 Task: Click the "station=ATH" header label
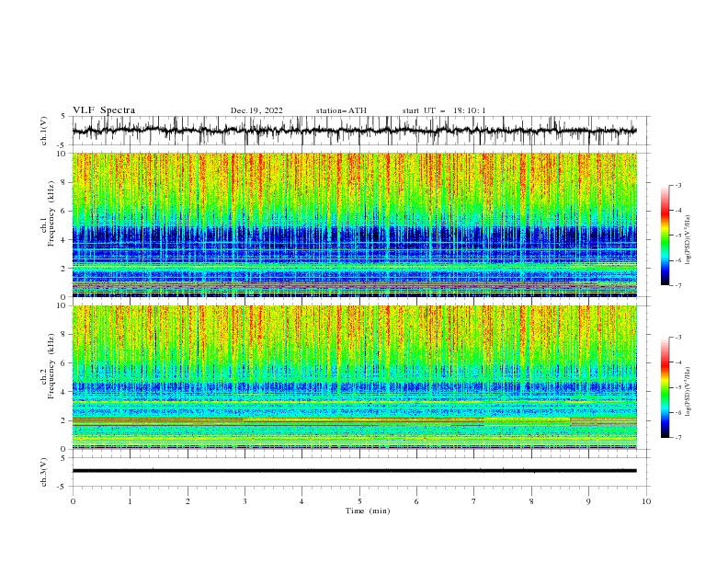coord(341,110)
